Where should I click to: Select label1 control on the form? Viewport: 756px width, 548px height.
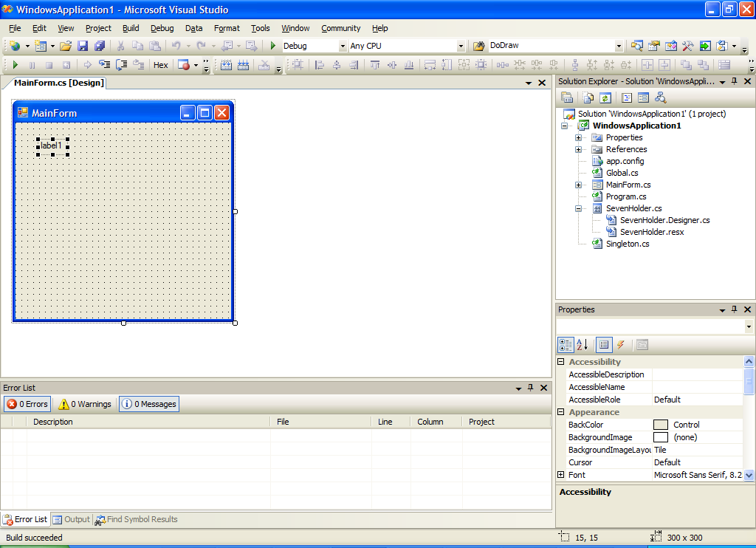[51, 145]
